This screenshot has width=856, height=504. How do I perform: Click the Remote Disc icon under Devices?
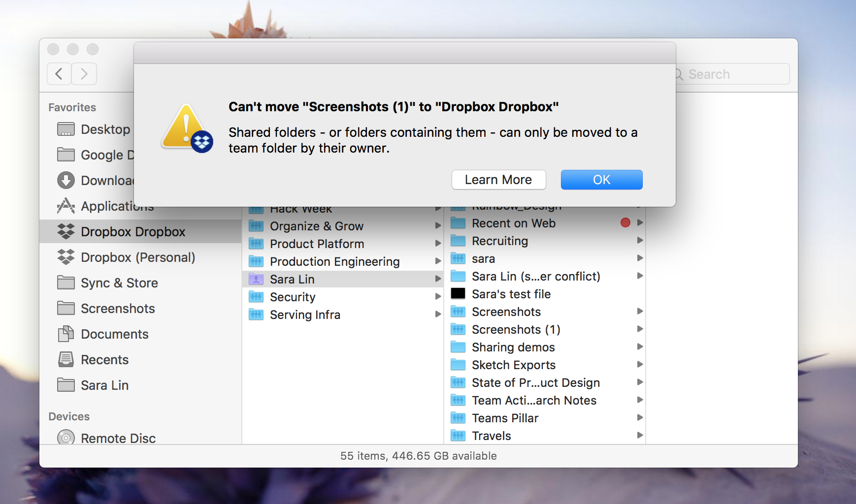66,437
